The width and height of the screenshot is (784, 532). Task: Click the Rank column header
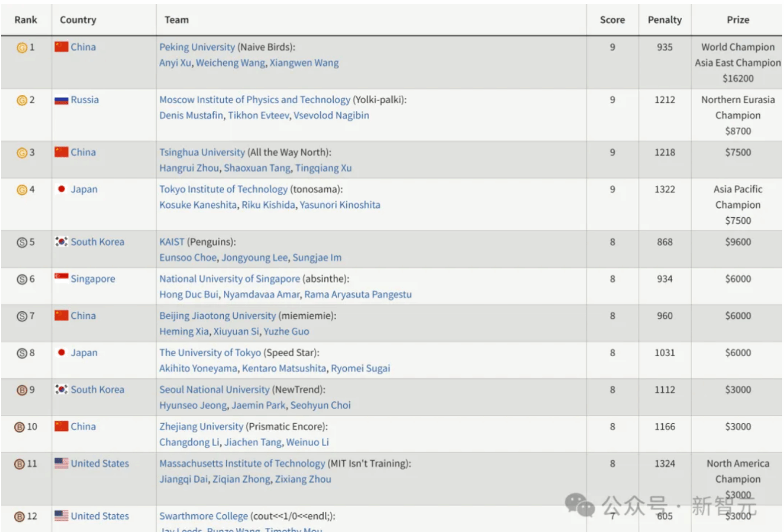(26, 20)
